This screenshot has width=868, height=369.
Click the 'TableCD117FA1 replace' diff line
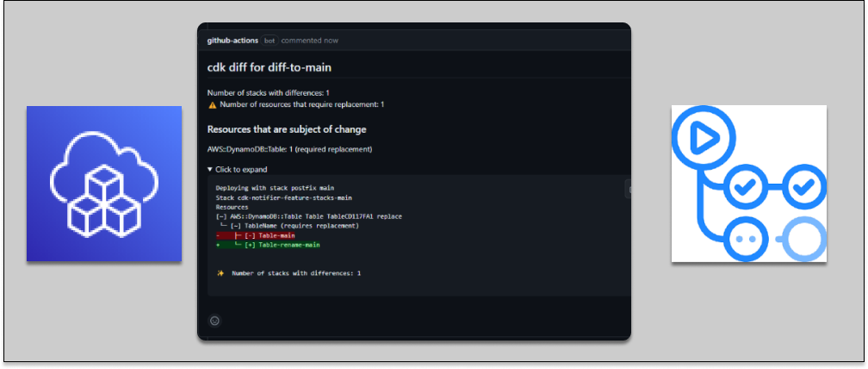pyautogui.click(x=309, y=216)
